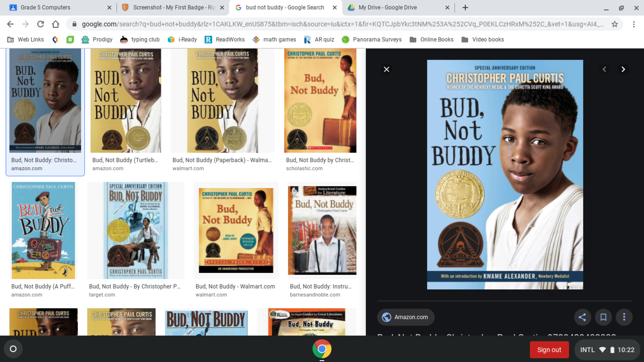This screenshot has height=362, width=644.
Task: Click the share icon in preview panel
Action: 582,317
